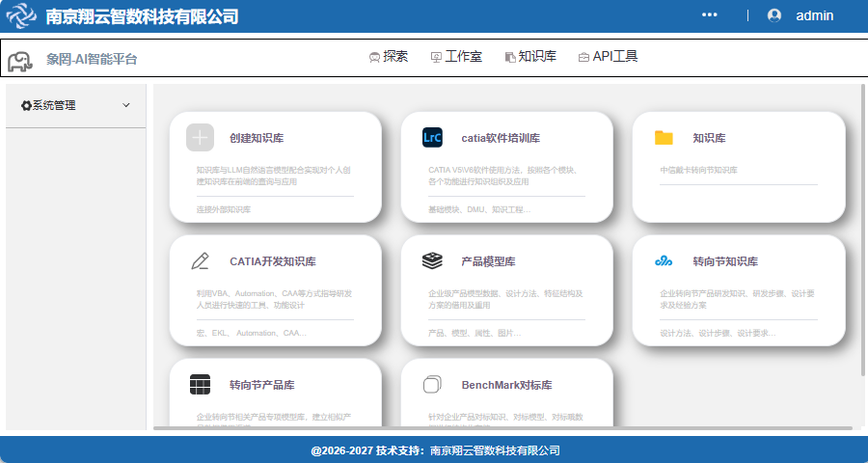The image size is (868, 463).
Task: Click the yellow folder icon of 知识库 card
Action: (664, 138)
